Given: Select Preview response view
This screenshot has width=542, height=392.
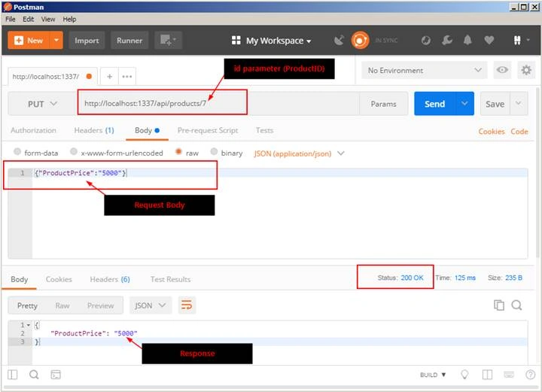Looking at the screenshot, I should (100, 305).
